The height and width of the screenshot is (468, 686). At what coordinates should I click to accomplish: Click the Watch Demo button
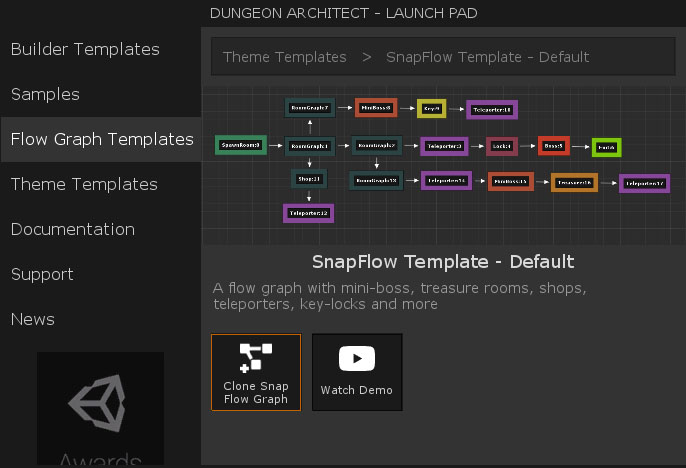[x=357, y=372]
